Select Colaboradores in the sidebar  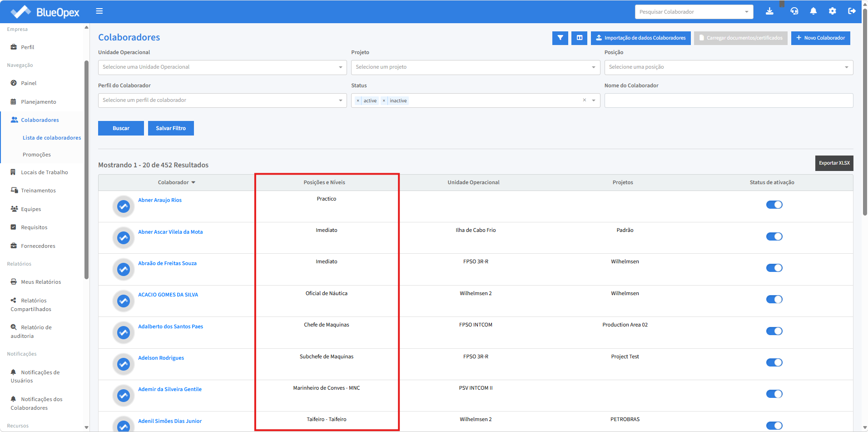pyautogui.click(x=40, y=120)
